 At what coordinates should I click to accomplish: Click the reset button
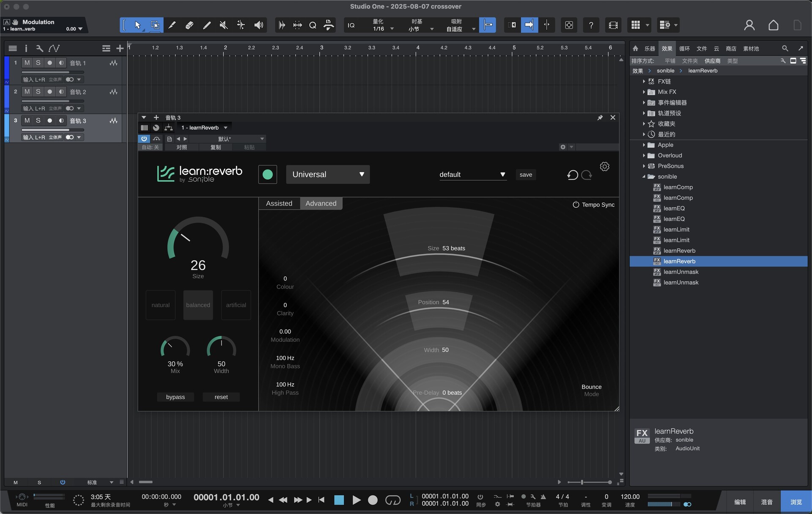click(221, 397)
